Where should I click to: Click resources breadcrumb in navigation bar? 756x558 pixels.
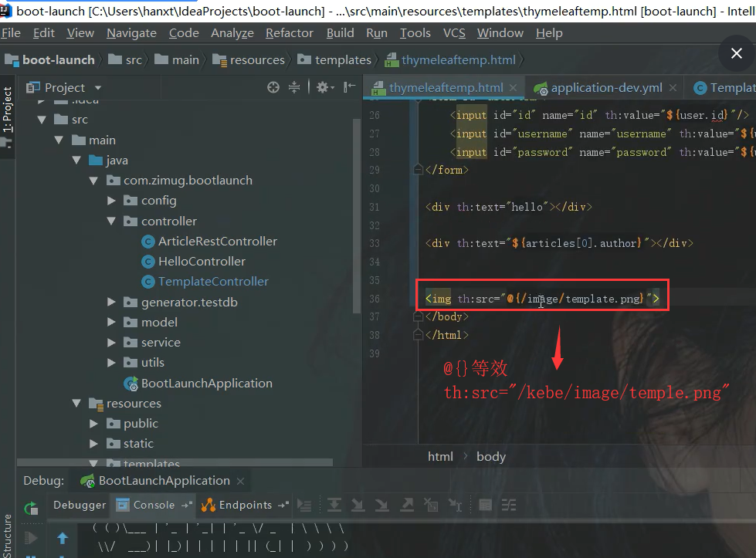pyautogui.click(x=249, y=59)
